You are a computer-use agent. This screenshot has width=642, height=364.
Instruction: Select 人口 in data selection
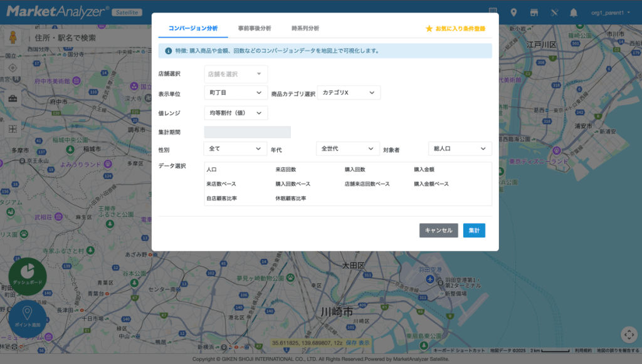pyautogui.click(x=212, y=170)
